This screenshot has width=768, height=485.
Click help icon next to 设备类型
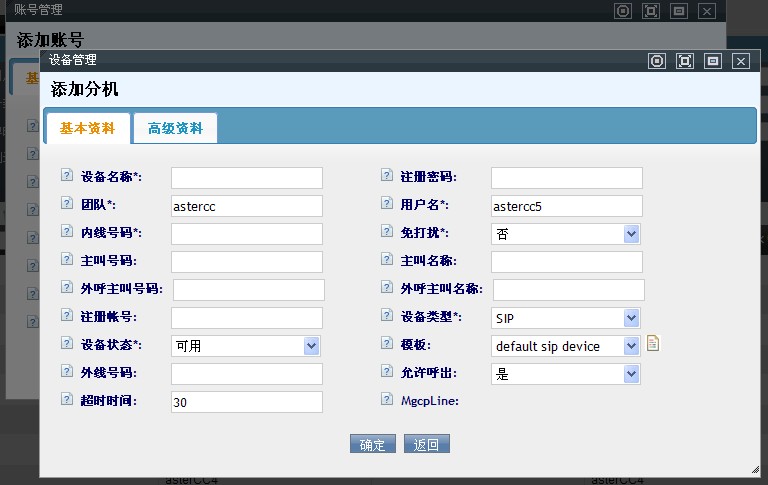coord(387,316)
